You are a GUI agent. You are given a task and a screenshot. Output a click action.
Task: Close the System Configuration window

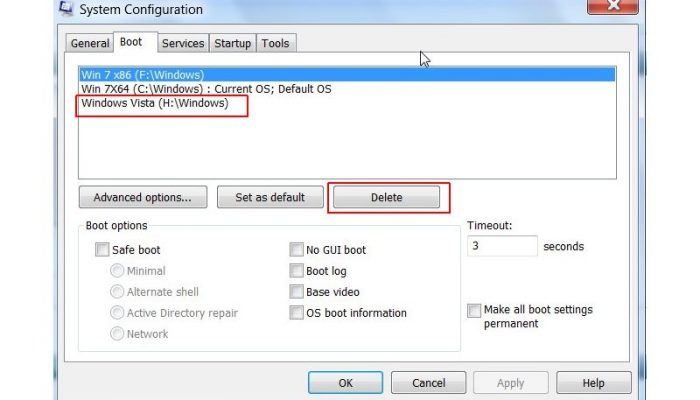click(612, 6)
